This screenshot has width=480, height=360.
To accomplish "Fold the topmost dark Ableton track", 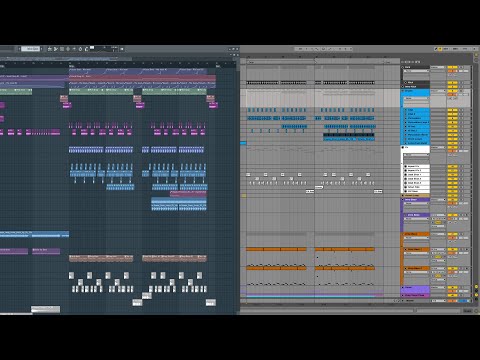I will 402,67.
